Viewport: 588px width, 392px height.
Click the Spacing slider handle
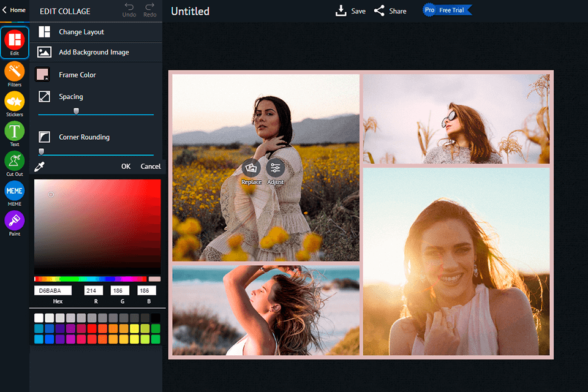[x=76, y=111]
